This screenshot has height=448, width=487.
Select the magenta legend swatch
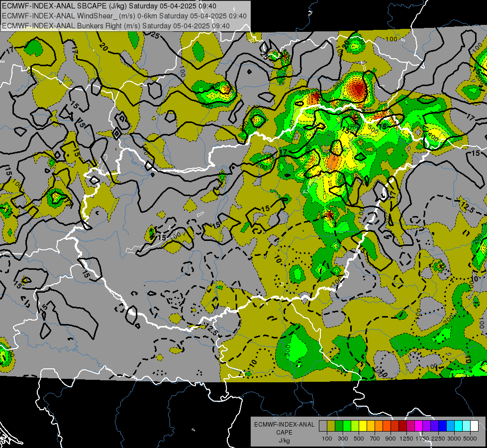419,426
